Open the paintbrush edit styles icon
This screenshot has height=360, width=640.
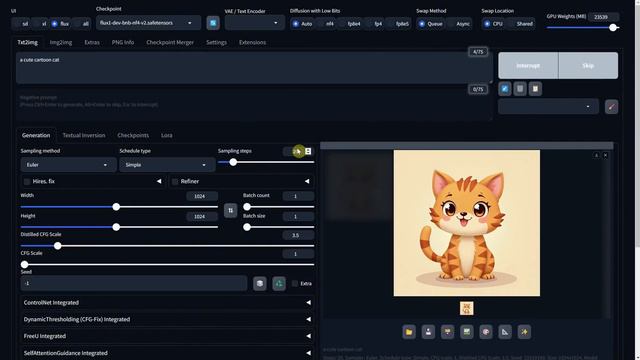611,107
